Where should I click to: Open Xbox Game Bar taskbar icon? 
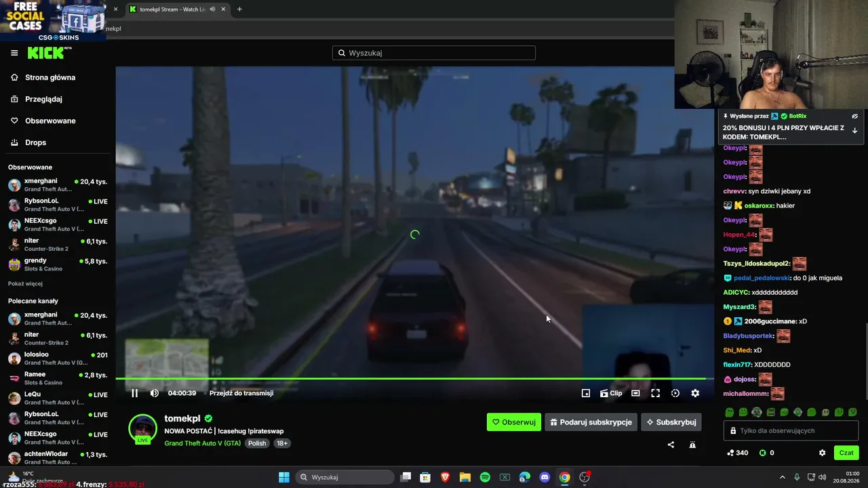[505, 477]
